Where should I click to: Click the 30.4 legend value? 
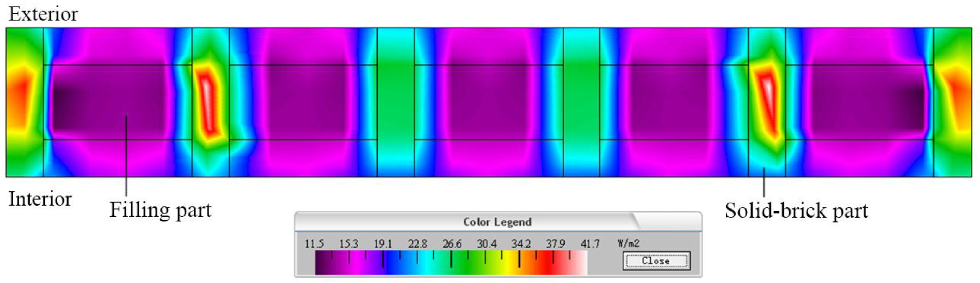click(x=487, y=243)
